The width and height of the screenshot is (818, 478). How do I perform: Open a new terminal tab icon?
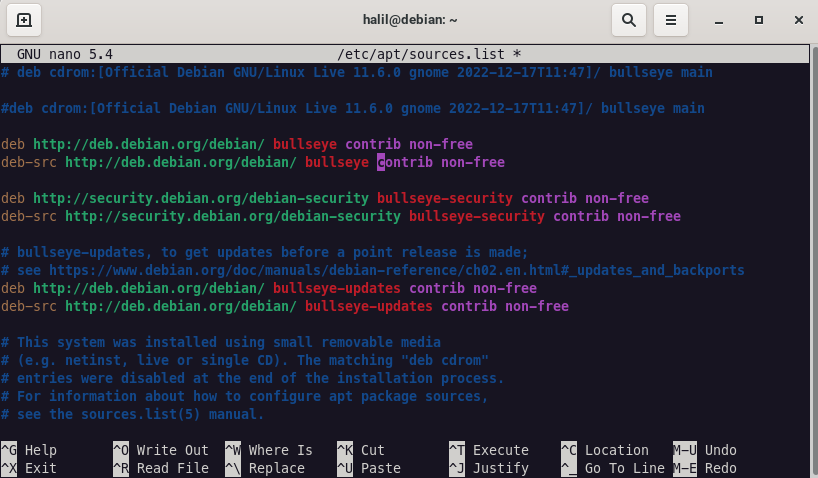(x=24, y=20)
